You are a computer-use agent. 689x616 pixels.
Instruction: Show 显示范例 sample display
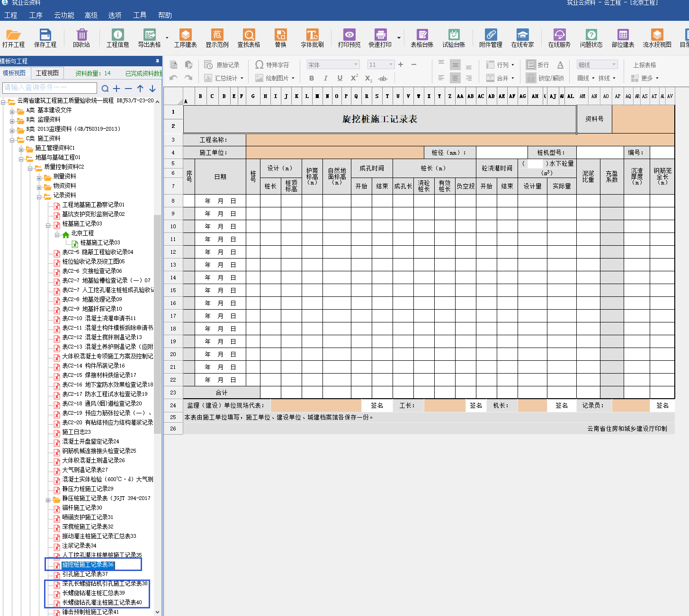pos(217,38)
